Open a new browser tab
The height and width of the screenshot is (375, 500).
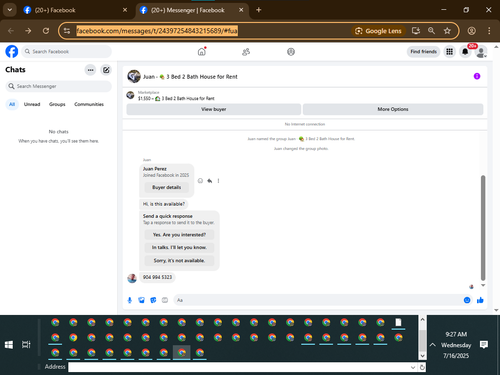point(259,10)
